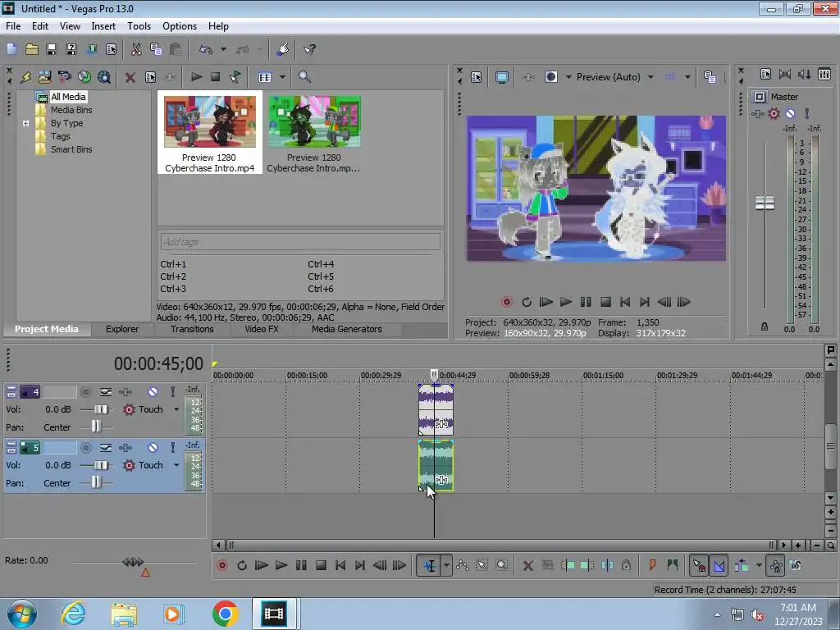840x630 pixels.
Task: Switch to the Explorer tab
Action: click(x=122, y=330)
